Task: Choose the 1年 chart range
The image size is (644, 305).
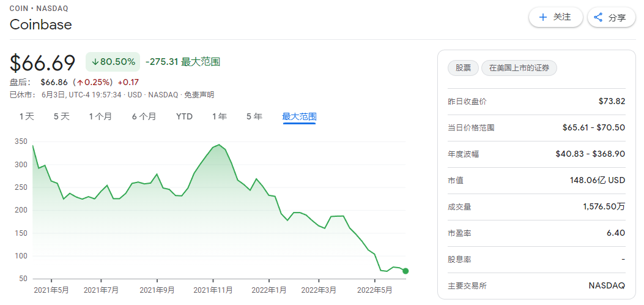Action: tap(220, 116)
